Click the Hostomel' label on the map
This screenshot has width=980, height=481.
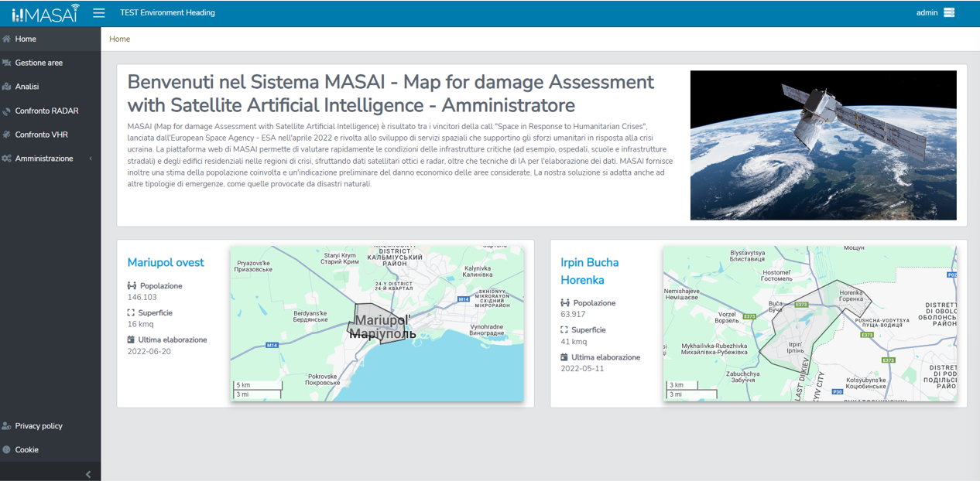pos(777,275)
